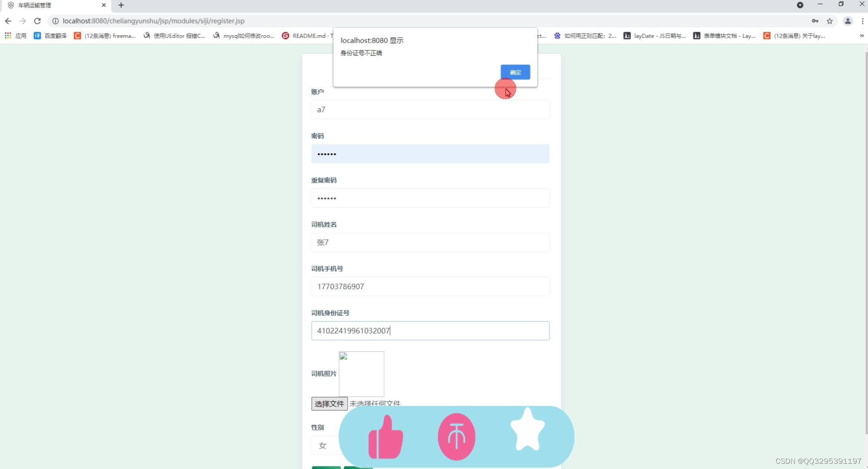Open a new browser tab
Screen dimensions: 868x469
[121, 5]
